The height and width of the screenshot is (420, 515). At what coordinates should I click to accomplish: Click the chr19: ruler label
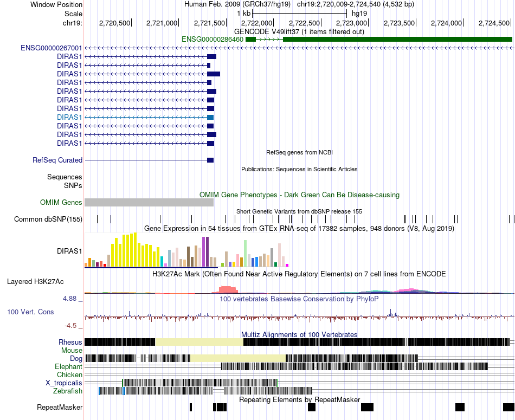[x=73, y=23]
